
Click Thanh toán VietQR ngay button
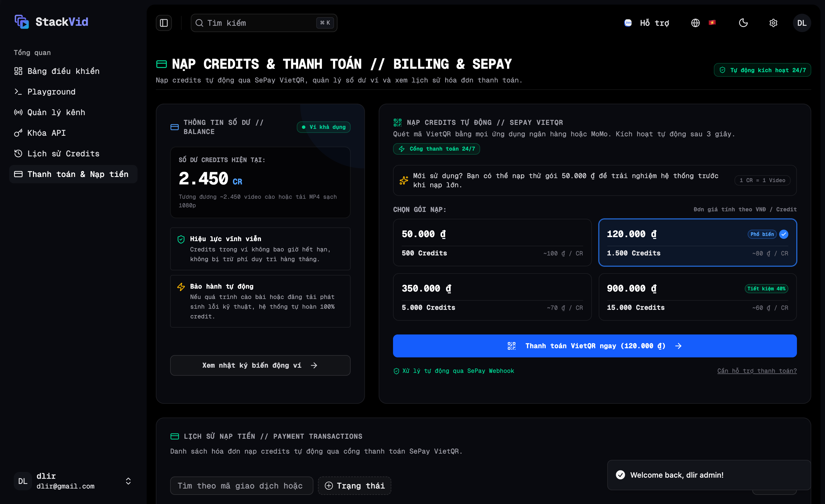pos(595,346)
